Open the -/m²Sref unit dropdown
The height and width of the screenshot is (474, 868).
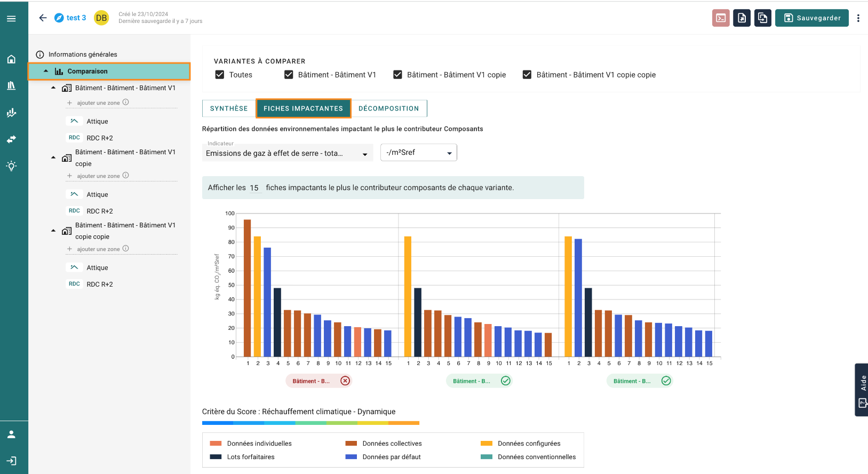tap(419, 153)
